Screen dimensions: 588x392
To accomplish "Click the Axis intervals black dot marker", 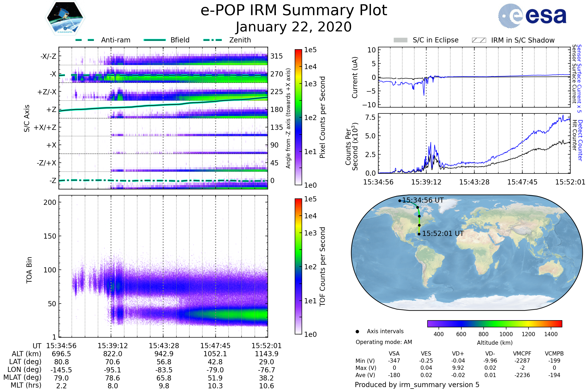I will click(x=357, y=332).
